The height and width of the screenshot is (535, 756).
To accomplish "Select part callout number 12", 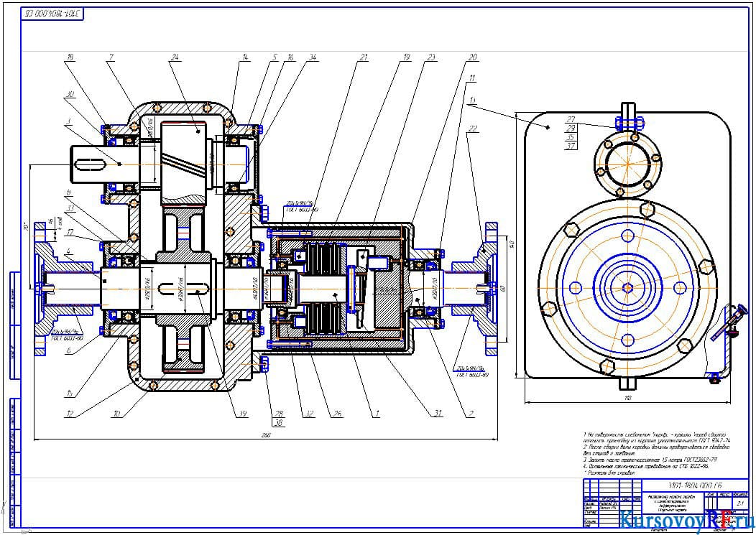I will tap(70, 414).
